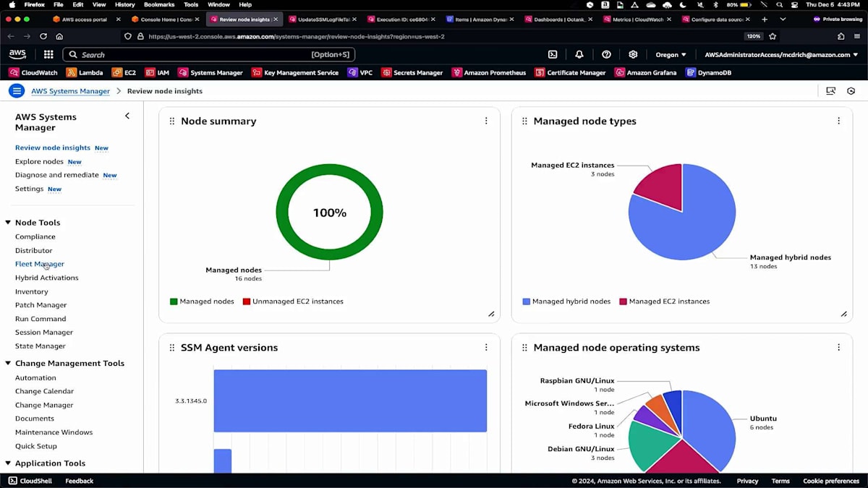Click the AWS logo home icon
Viewport: 868px width, 488px height.
[x=17, y=54]
